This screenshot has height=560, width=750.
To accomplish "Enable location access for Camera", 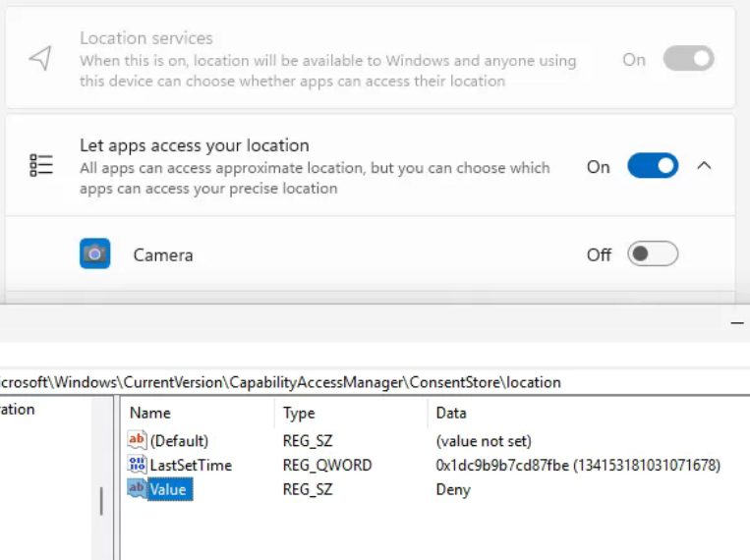I will [x=653, y=254].
